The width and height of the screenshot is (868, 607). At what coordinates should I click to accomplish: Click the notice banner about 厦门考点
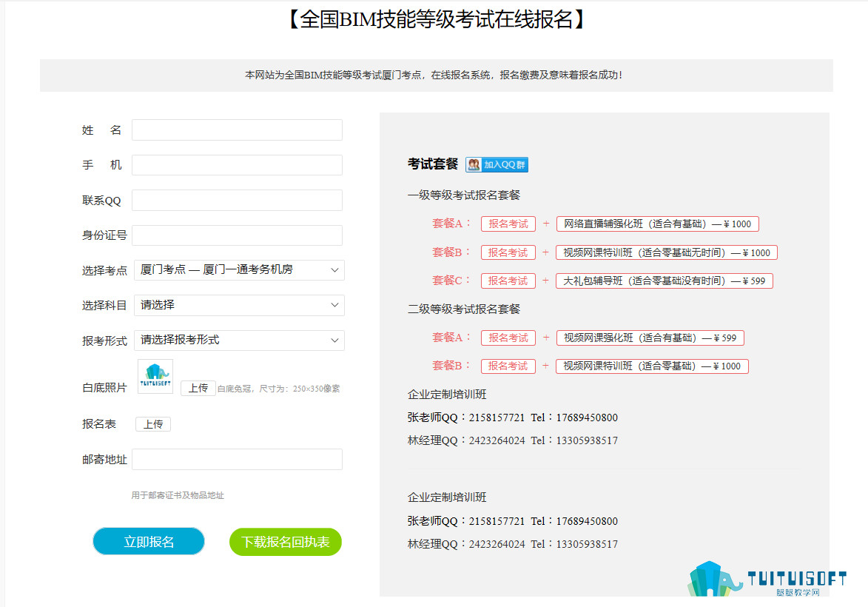(436, 76)
